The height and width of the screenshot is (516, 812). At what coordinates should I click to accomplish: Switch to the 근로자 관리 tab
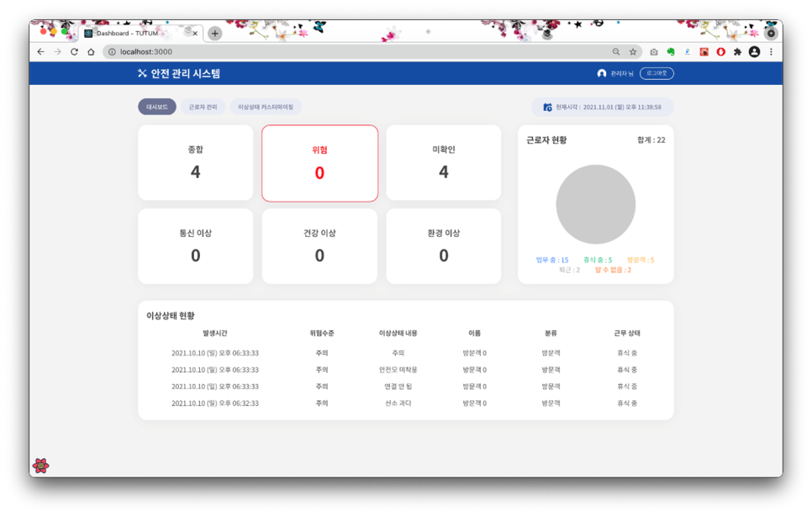tap(203, 108)
